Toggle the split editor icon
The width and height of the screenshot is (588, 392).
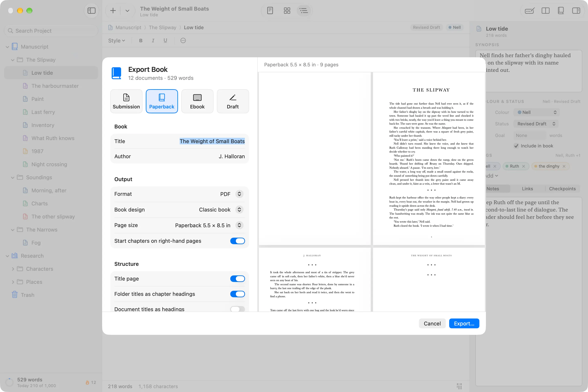[545, 10]
